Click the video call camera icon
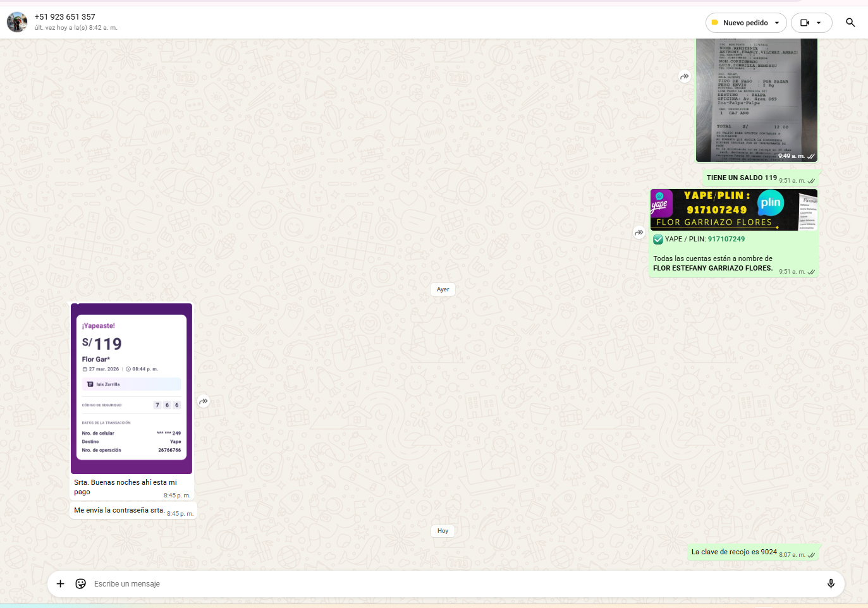 804,23
